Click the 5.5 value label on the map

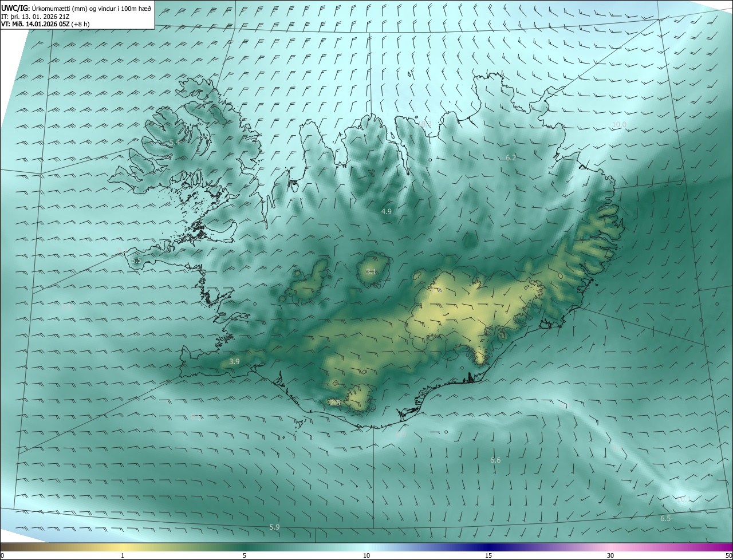136,261
